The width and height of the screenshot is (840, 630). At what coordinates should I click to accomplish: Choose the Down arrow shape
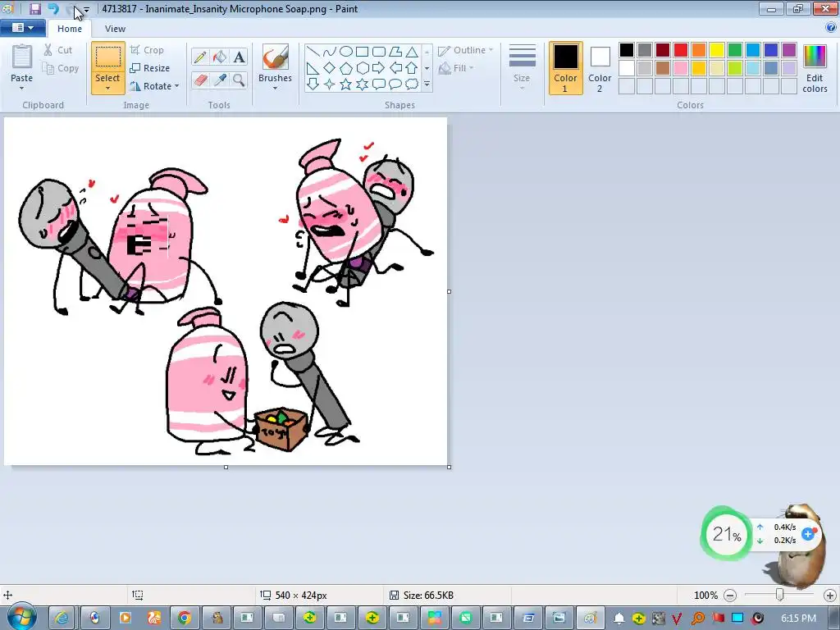tap(313, 84)
